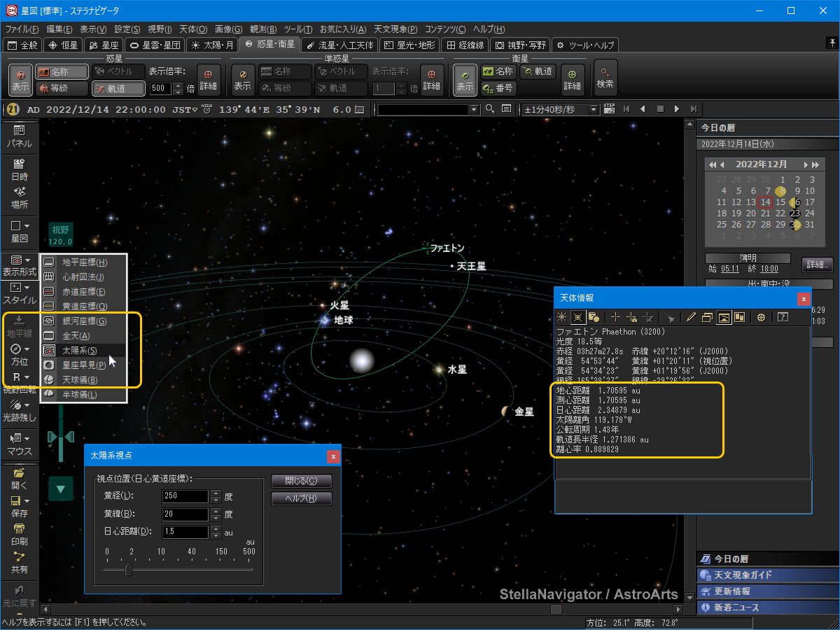The height and width of the screenshot is (630, 840).
Task: Click the 共有 share icon in sidebar
Action: 19,557
